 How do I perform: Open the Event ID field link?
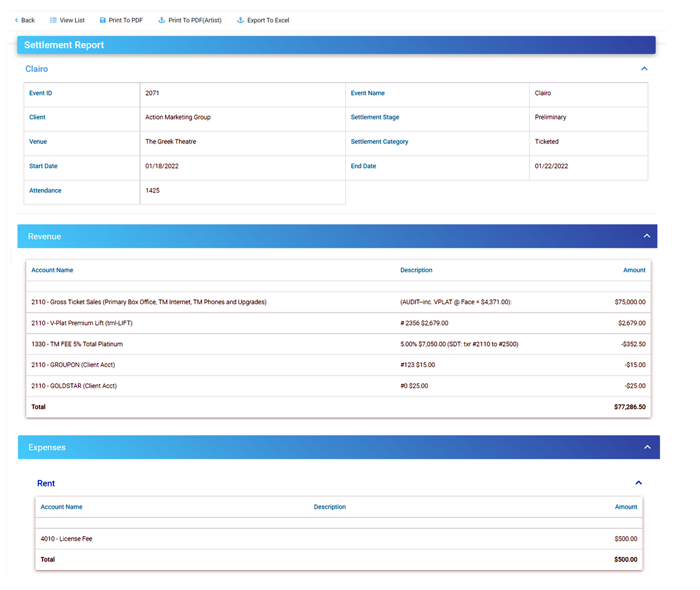tap(40, 93)
